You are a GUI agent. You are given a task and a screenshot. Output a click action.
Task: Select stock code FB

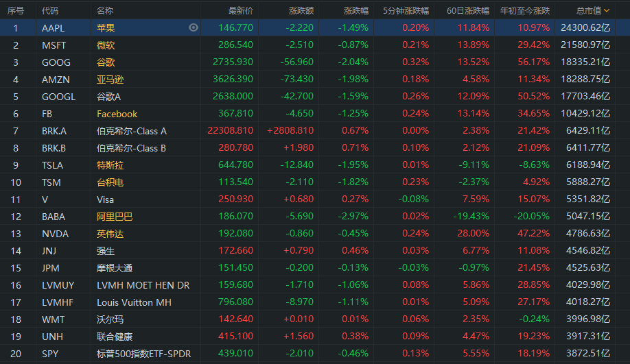(47, 114)
